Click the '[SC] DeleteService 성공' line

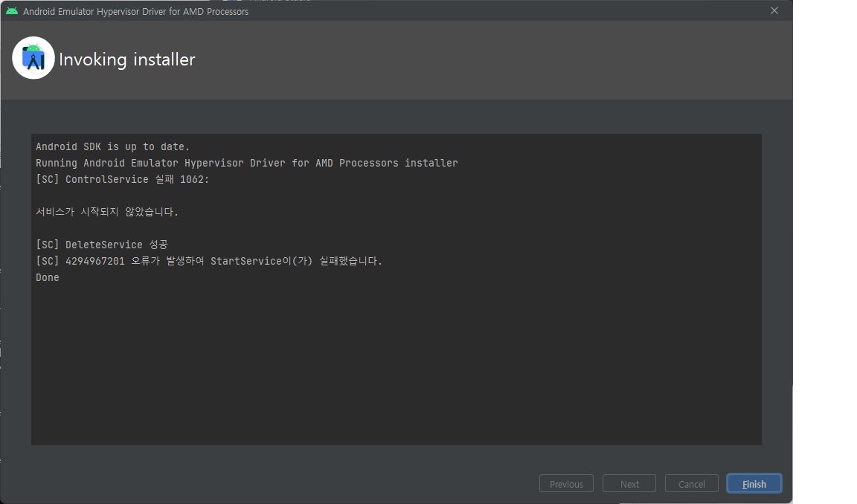[102, 245]
